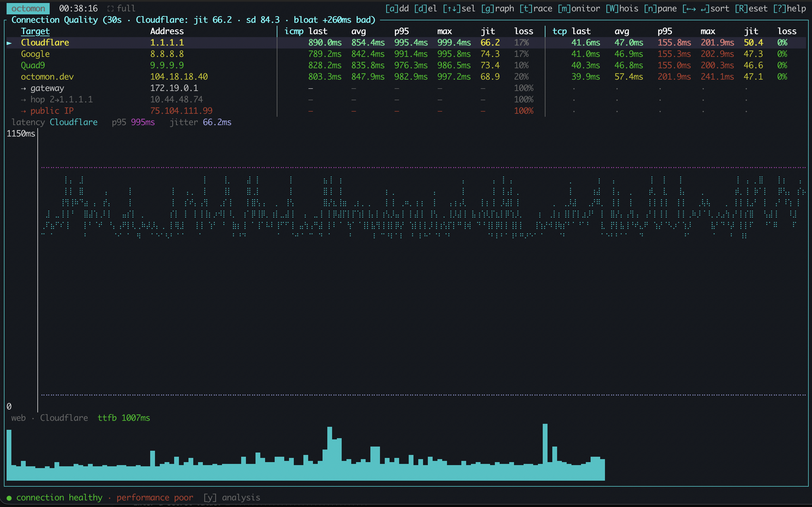The width and height of the screenshot is (812, 507).
Task: Click the 00:38:16 elapsed timer
Action: pos(78,8)
